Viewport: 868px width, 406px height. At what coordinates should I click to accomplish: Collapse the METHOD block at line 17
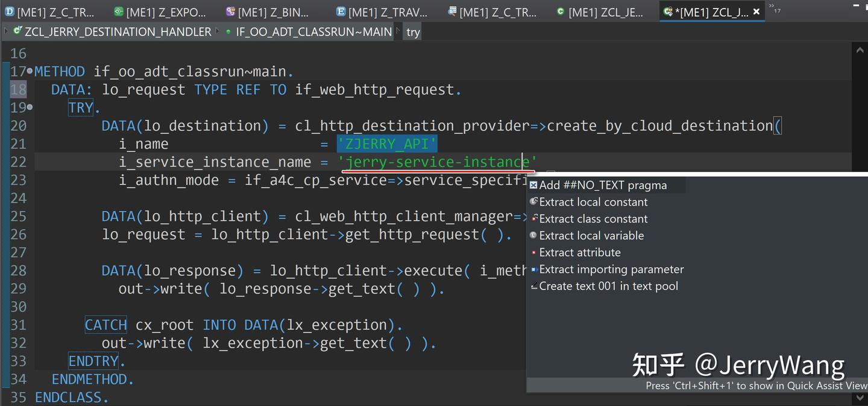(x=30, y=72)
